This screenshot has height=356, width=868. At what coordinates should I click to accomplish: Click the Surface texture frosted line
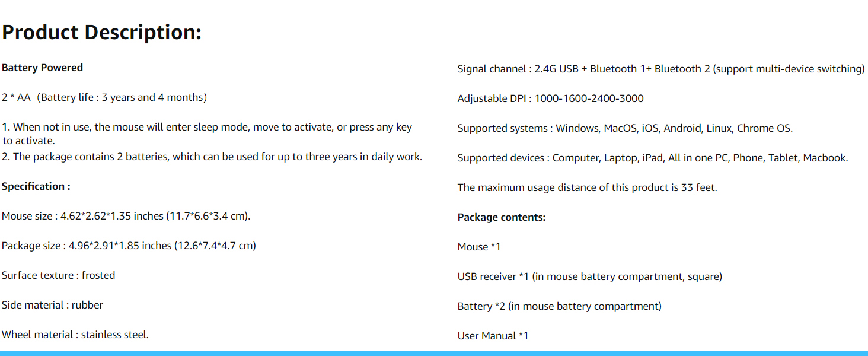(x=58, y=275)
